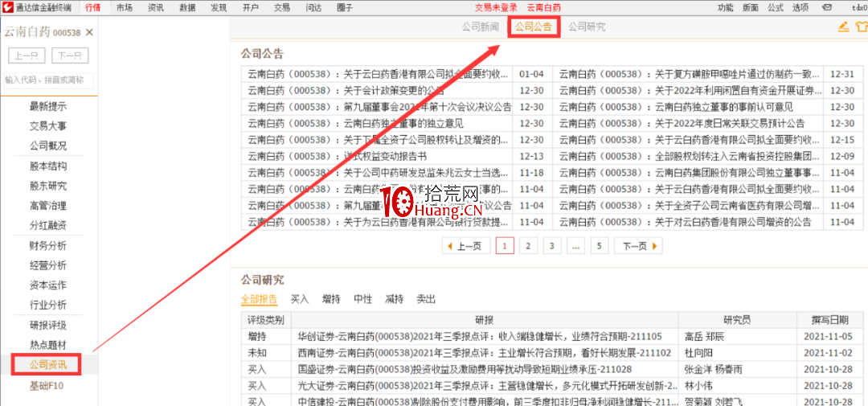Viewport: 868px width, 406px height.
Task: Click the orange shirt skin icon
Action: pyautogui.click(x=862, y=27)
